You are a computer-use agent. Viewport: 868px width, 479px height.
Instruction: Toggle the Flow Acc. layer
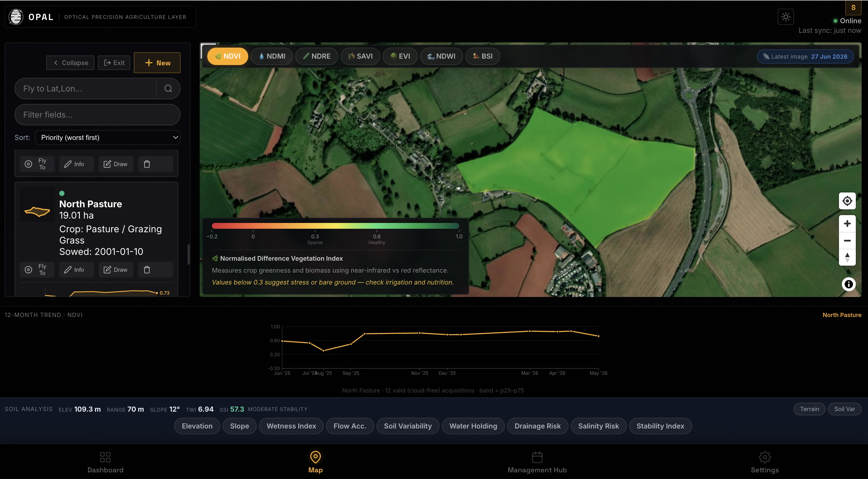coord(350,426)
